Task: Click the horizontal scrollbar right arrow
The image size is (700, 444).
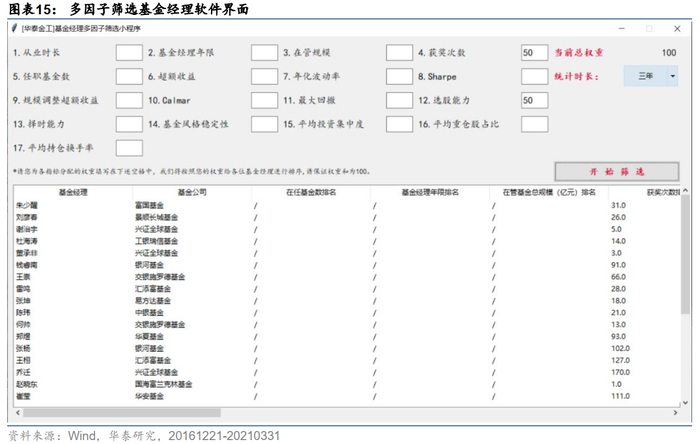Action: click(675, 413)
